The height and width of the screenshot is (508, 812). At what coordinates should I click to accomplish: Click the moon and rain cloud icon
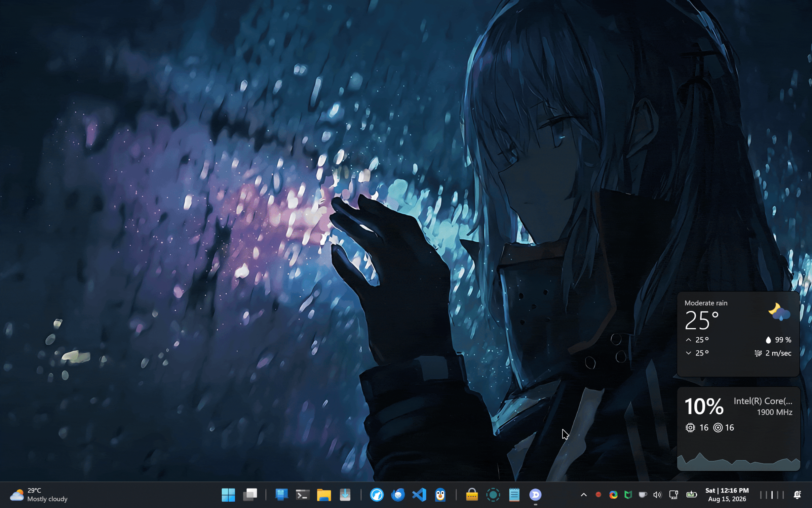click(x=779, y=312)
